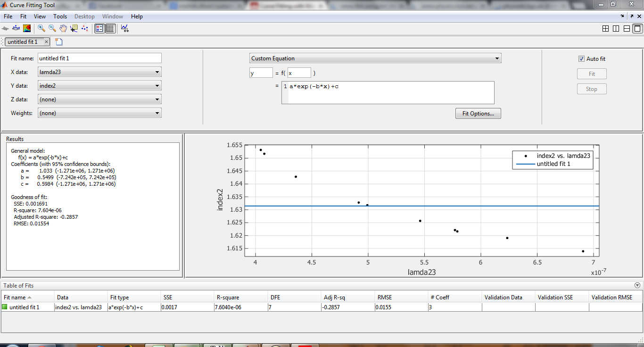Create a new fit with the page icon
The width and height of the screenshot is (644, 347).
(x=59, y=42)
